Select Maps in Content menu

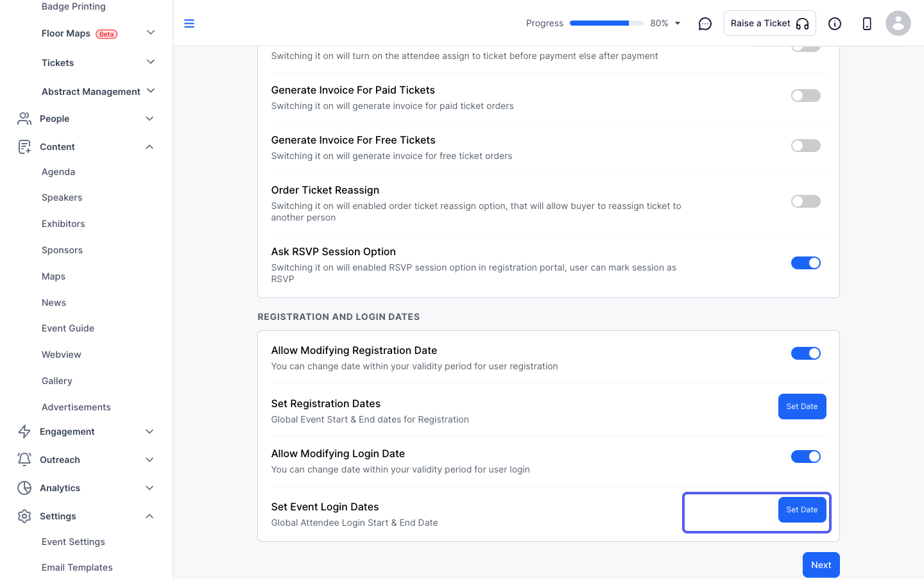(x=54, y=276)
